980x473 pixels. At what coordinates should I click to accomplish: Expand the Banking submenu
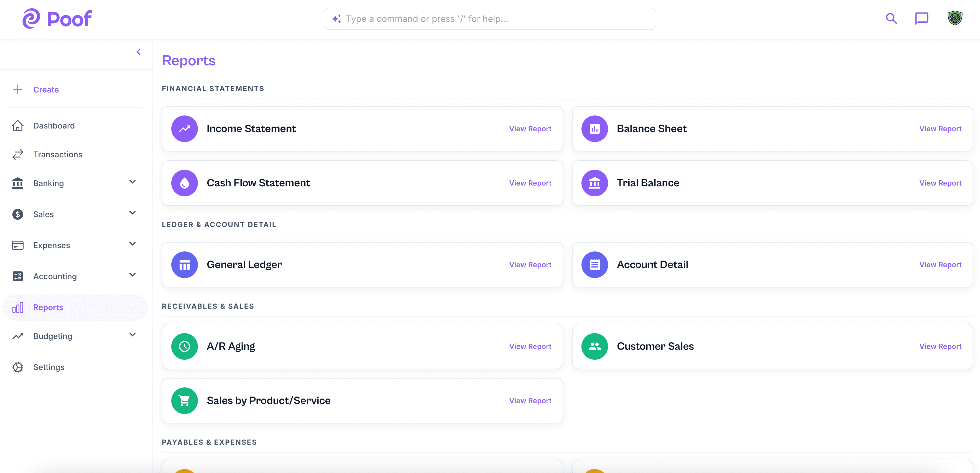(x=132, y=182)
